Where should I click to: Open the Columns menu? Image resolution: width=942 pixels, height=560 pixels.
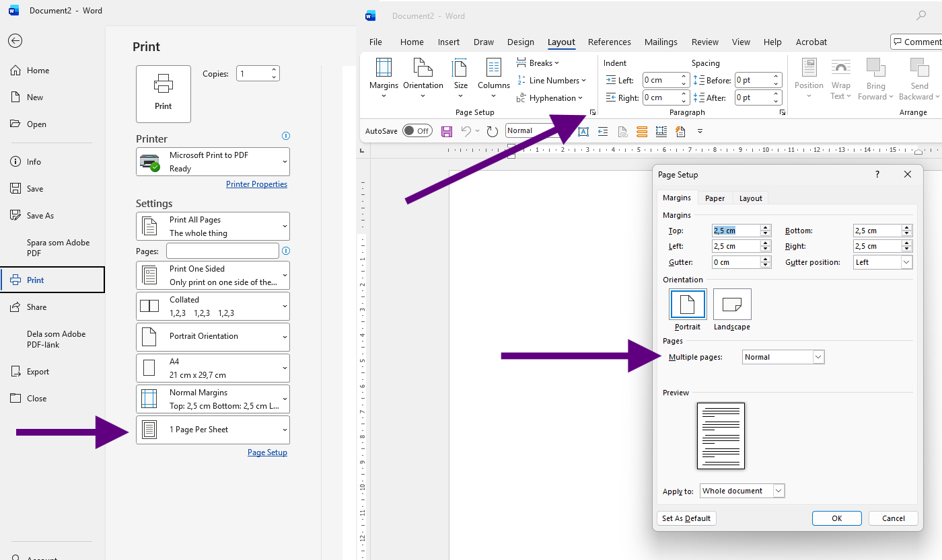pos(494,78)
